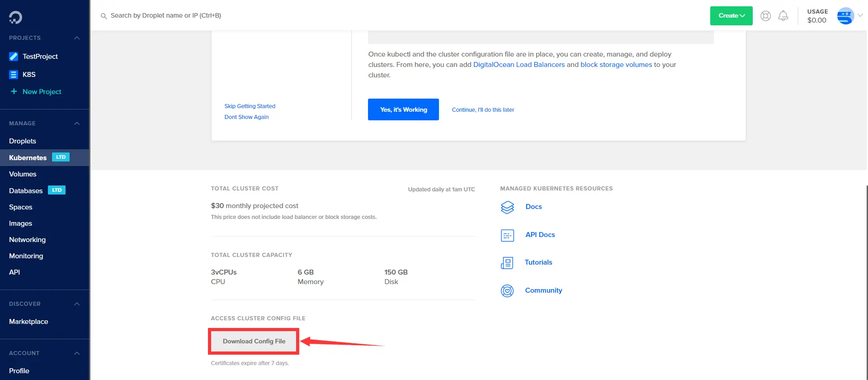The image size is (868, 380).
Task: Click Yes, it's Working button
Action: 403,109
